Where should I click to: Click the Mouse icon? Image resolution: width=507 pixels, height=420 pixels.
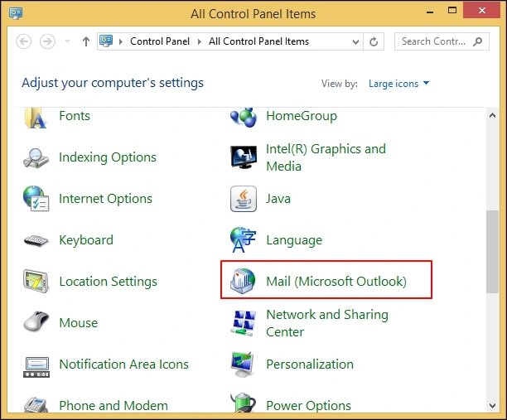(x=36, y=321)
